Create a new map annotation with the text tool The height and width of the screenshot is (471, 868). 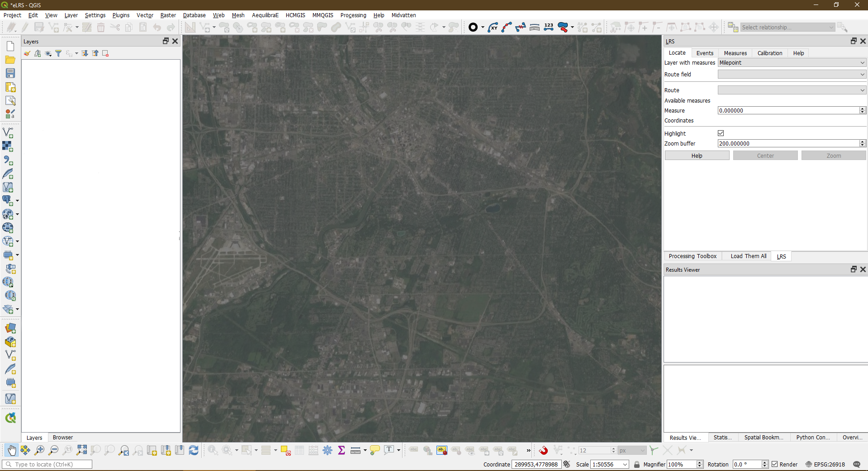tap(389, 450)
